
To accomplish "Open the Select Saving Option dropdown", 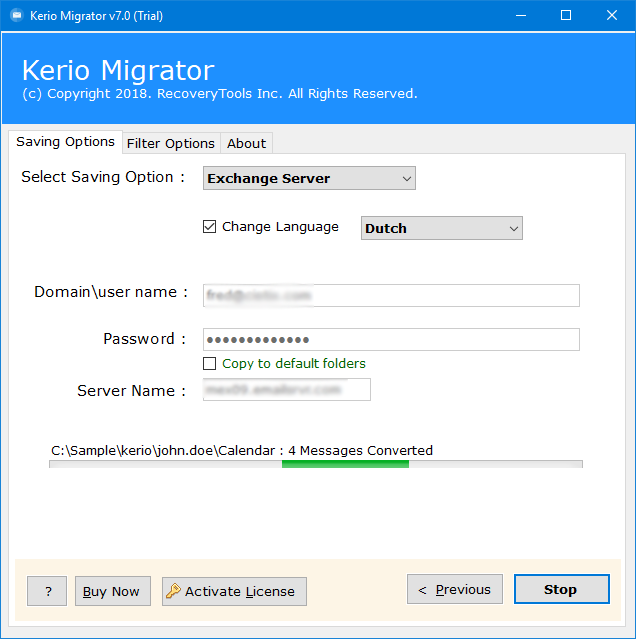I will (x=309, y=178).
